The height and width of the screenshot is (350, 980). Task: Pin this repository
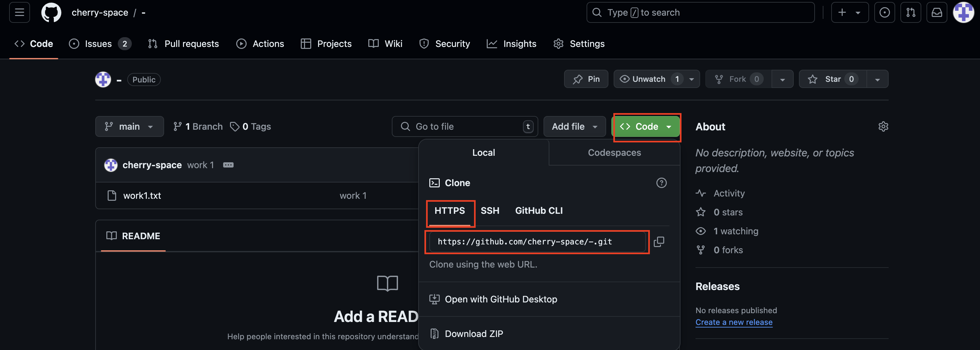coord(586,79)
